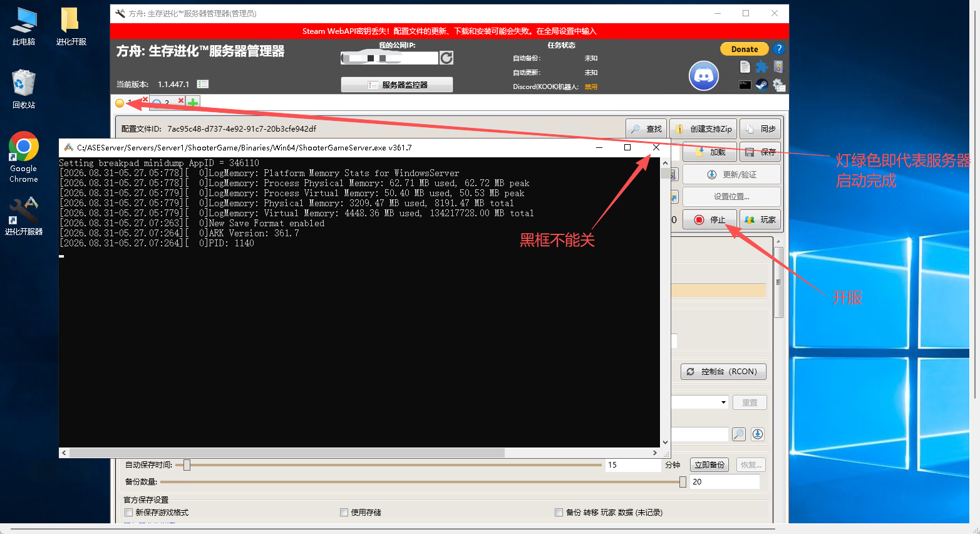The image size is (980, 534).
Task: Click the console window's title bar icon
Action: click(x=69, y=148)
